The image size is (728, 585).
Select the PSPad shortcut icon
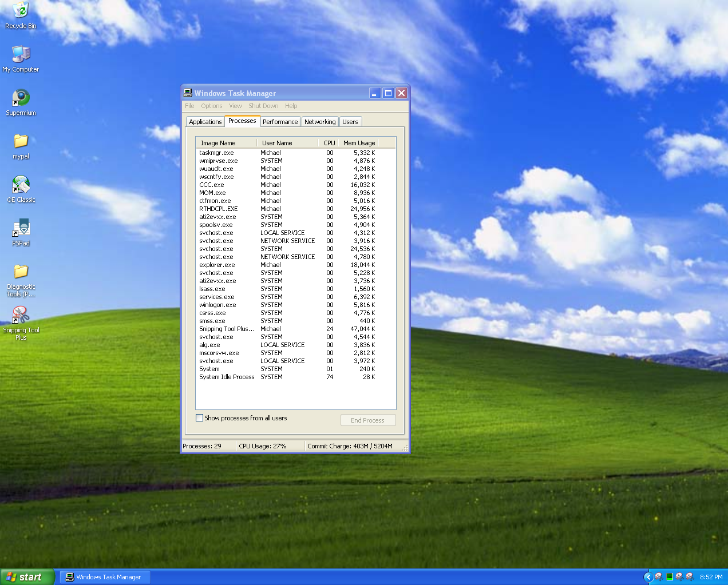[x=21, y=233]
